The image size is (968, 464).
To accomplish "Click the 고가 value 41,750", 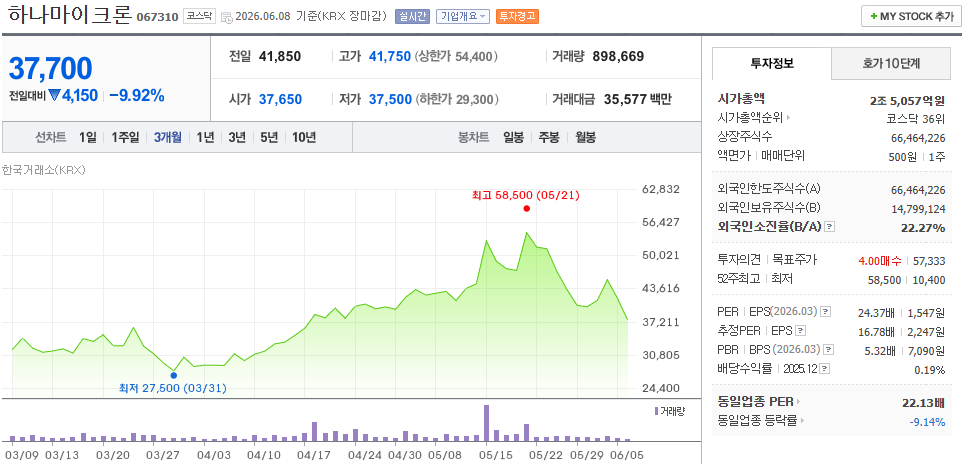I will click(x=390, y=57).
